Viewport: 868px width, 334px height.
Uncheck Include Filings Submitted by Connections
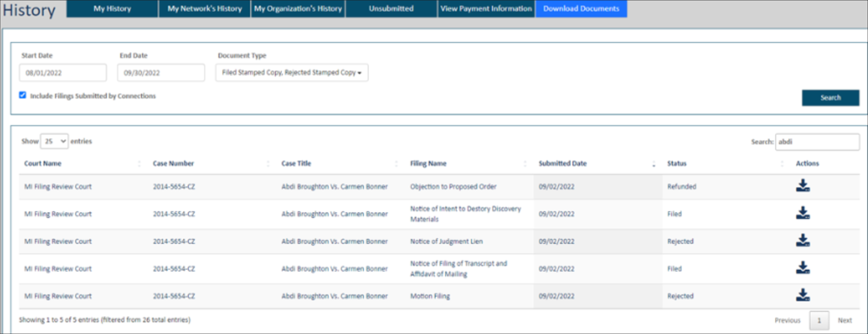[23, 95]
